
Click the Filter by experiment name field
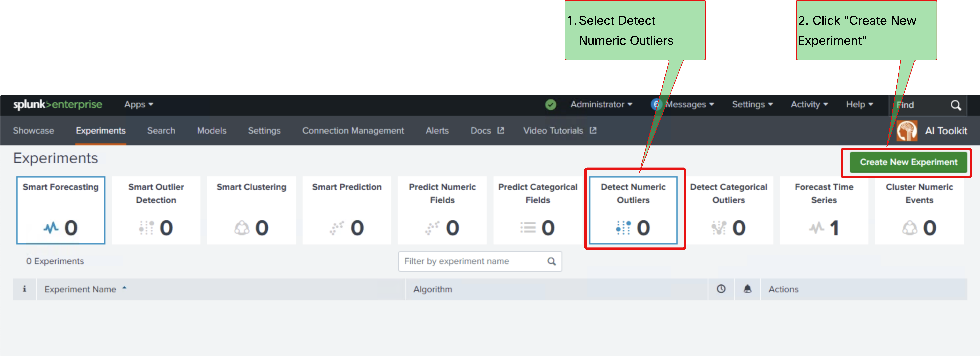pos(480,261)
